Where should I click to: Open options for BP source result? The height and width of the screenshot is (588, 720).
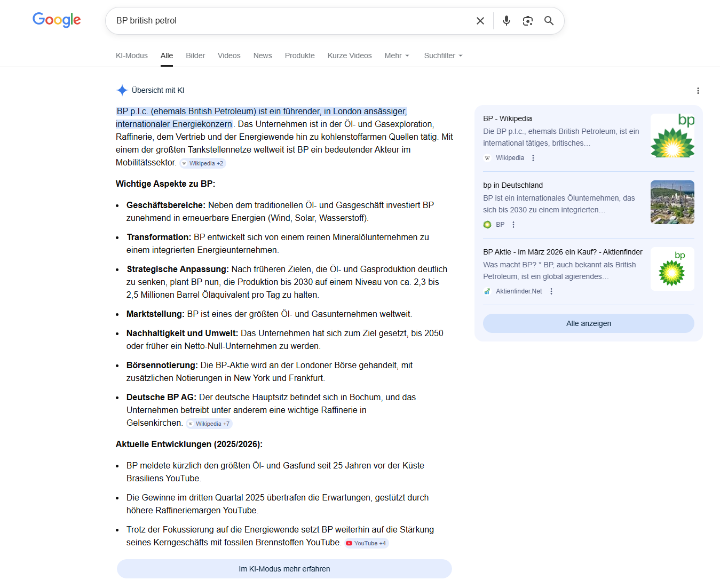click(x=513, y=225)
